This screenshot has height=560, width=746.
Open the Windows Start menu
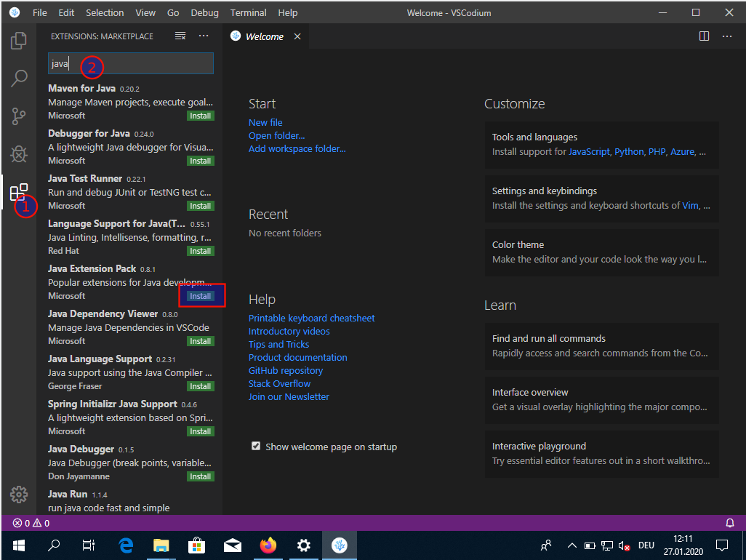tap(19, 545)
